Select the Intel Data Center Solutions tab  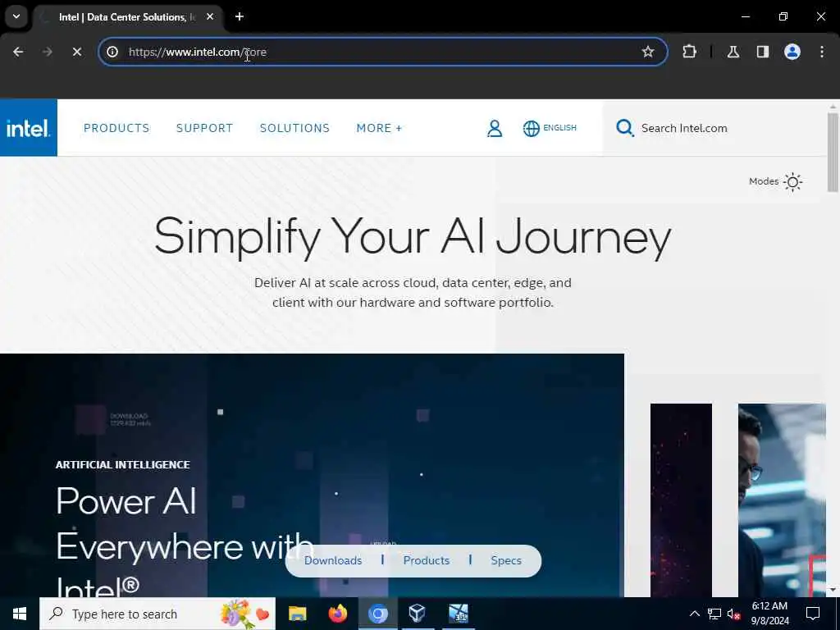(126, 16)
